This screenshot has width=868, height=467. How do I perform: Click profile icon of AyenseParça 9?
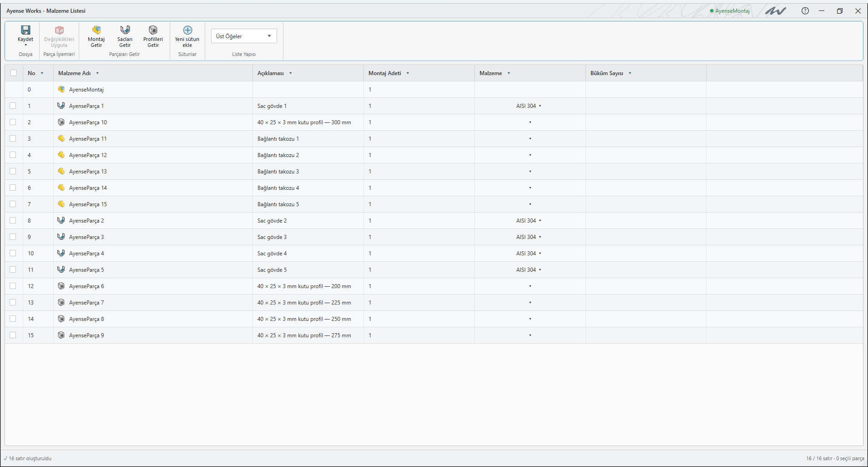click(61, 335)
